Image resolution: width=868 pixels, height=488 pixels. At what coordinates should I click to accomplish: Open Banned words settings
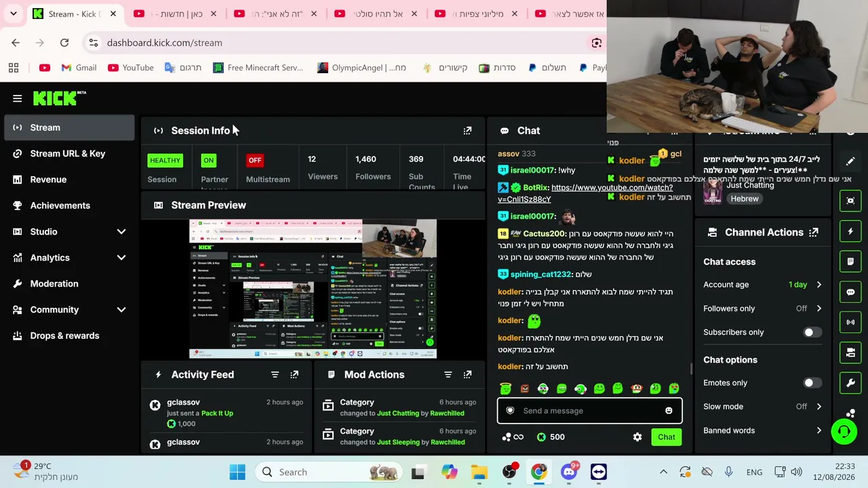click(x=763, y=430)
